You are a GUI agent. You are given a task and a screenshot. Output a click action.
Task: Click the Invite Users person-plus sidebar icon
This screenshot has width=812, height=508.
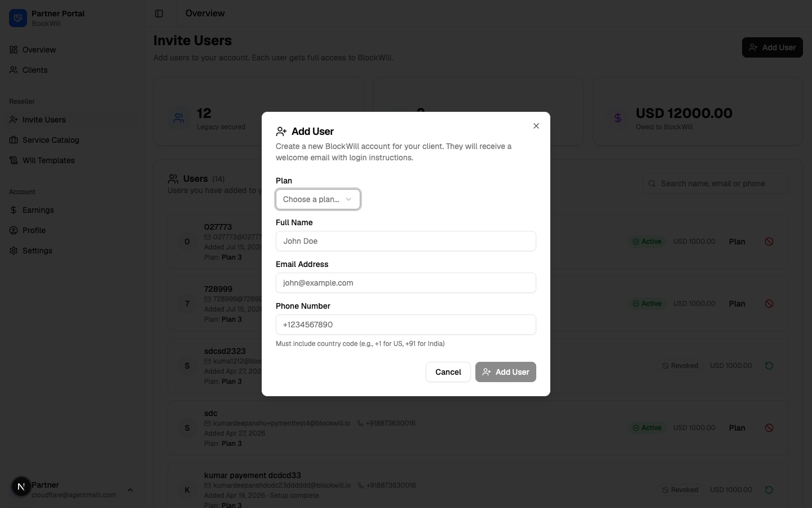(14, 120)
